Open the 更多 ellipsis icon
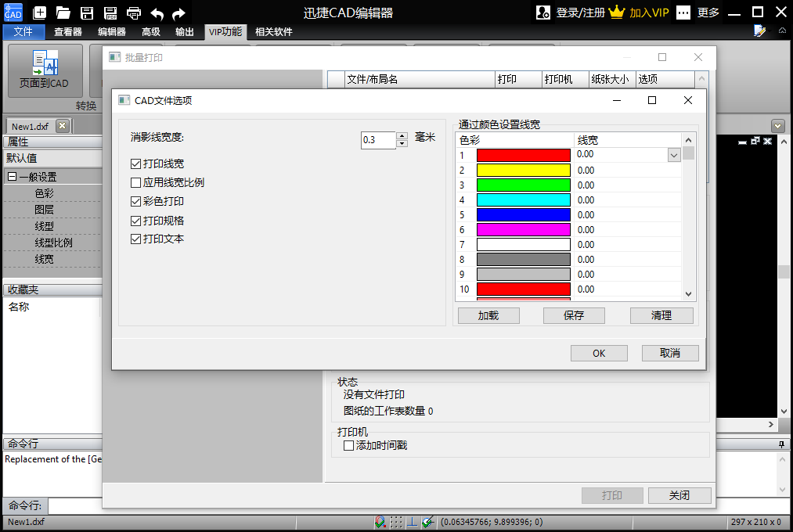Screen dimensions: 793x532 click(x=683, y=12)
